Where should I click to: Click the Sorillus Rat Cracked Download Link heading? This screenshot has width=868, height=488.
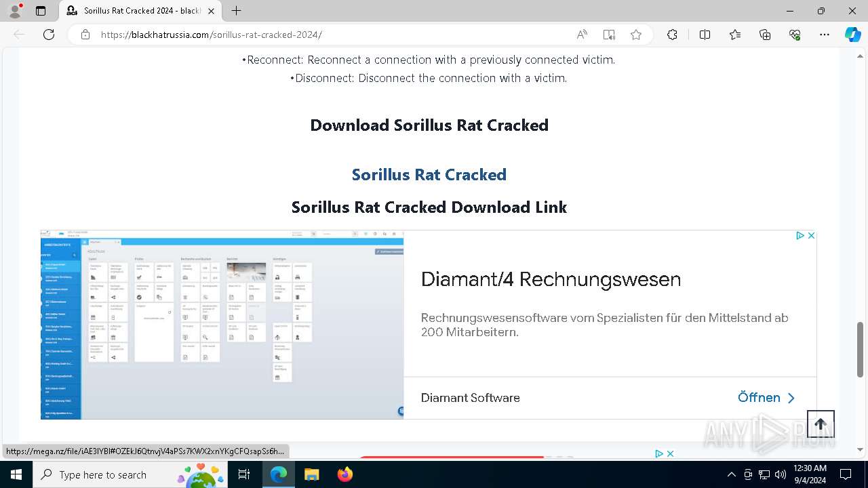[429, 207]
